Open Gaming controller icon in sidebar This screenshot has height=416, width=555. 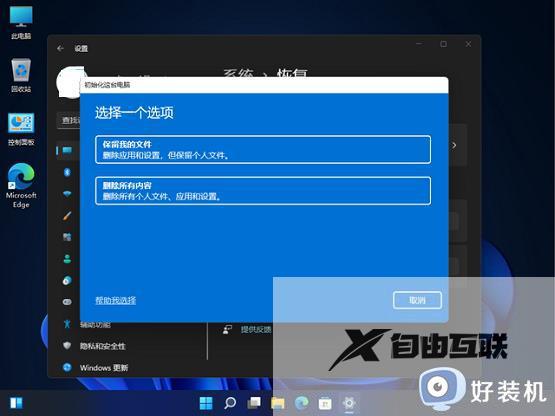[x=67, y=302]
